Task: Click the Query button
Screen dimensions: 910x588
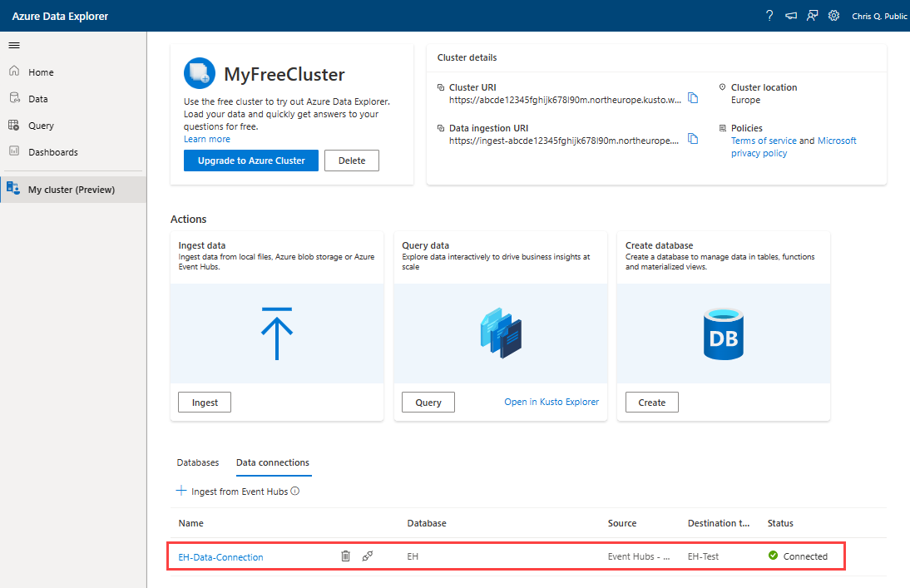Action: click(428, 403)
